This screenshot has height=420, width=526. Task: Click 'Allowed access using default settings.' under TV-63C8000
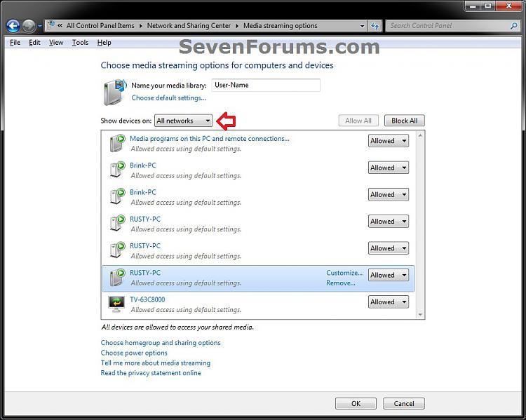(x=186, y=310)
